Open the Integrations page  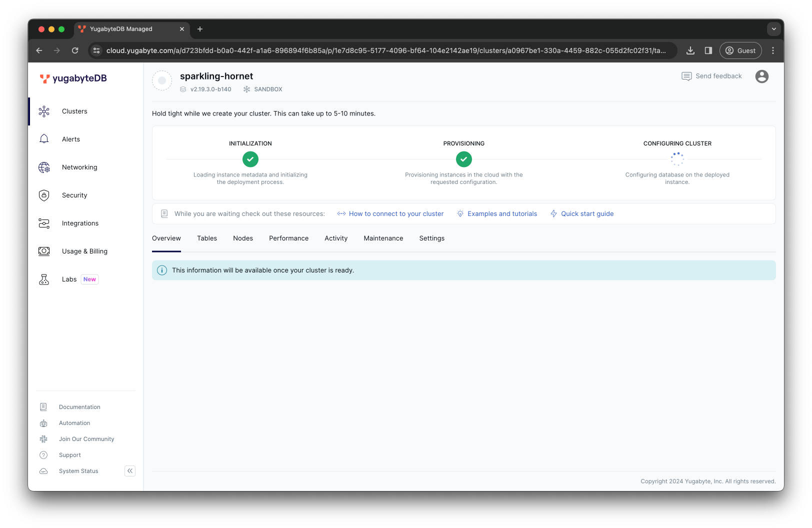80,223
